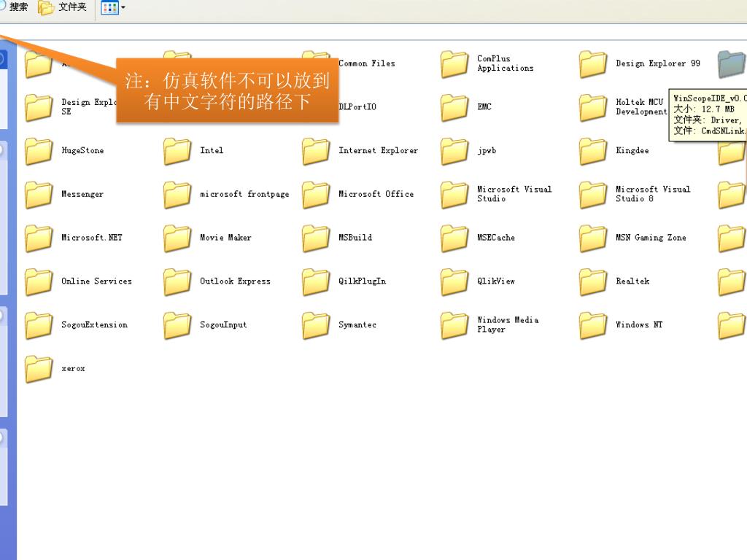Click the xerox folder name text
Image resolution: width=747 pixels, height=560 pixels.
(73, 368)
